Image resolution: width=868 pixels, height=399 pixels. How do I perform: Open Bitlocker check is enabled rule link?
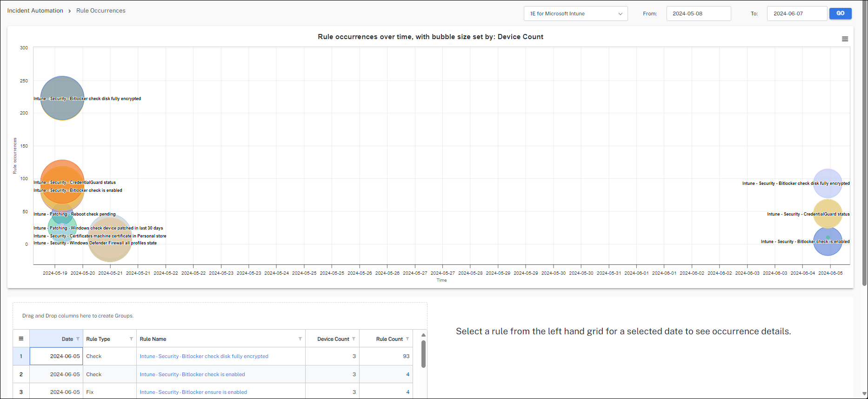192,374
